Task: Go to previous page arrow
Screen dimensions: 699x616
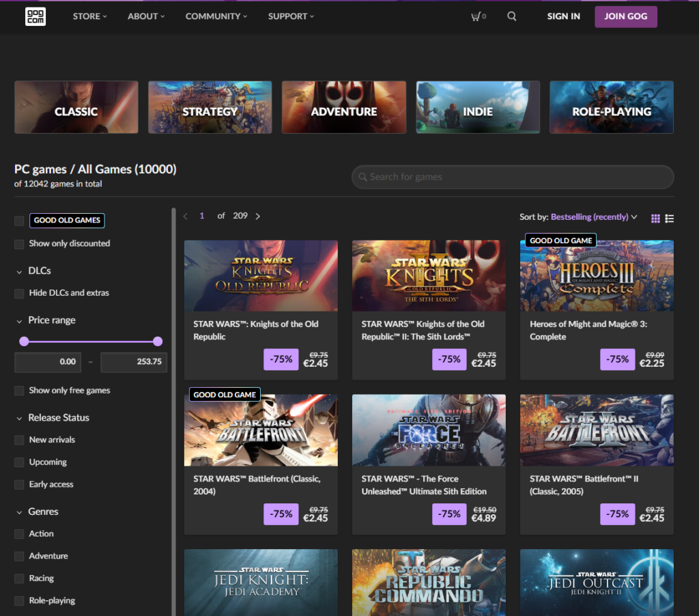Action: point(186,216)
